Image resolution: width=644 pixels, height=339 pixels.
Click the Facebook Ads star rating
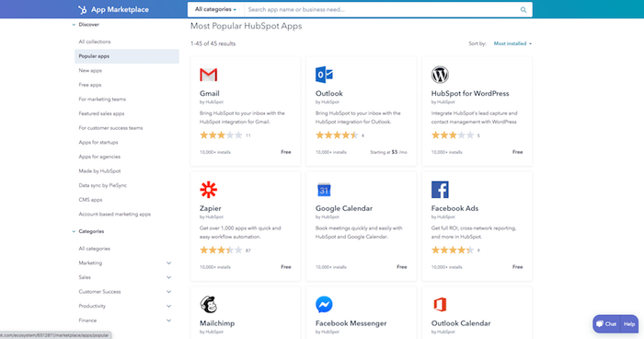[453, 251]
